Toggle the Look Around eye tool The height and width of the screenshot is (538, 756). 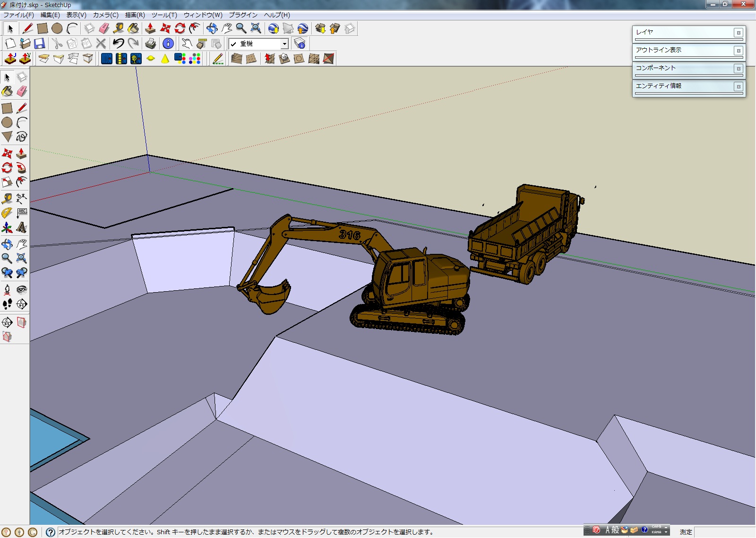pyautogui.click(x=21, y=289)
